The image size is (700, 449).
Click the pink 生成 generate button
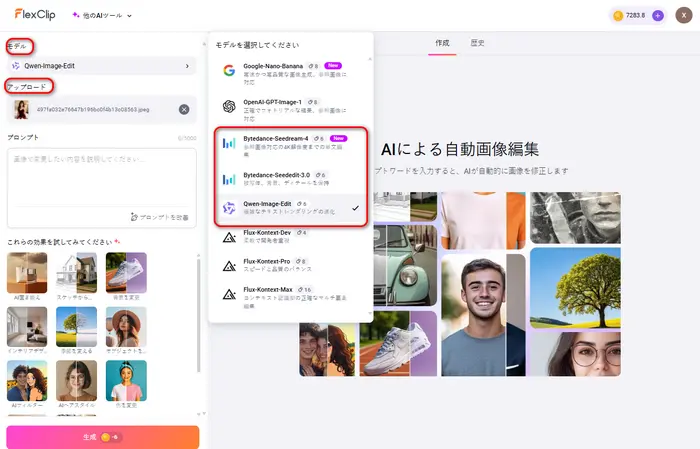(x=103, y=437)
